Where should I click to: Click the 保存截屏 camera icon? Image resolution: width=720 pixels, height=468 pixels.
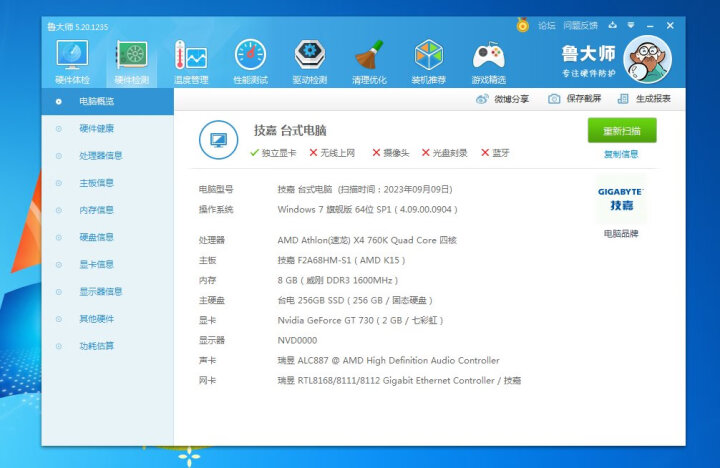coord(554,99)
